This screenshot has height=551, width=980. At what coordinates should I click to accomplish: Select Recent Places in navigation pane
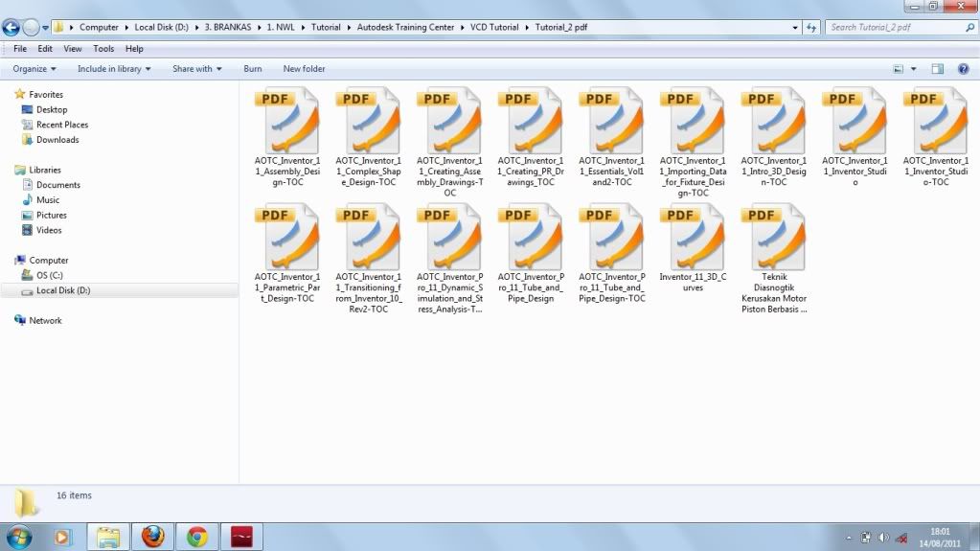[62, 125]
